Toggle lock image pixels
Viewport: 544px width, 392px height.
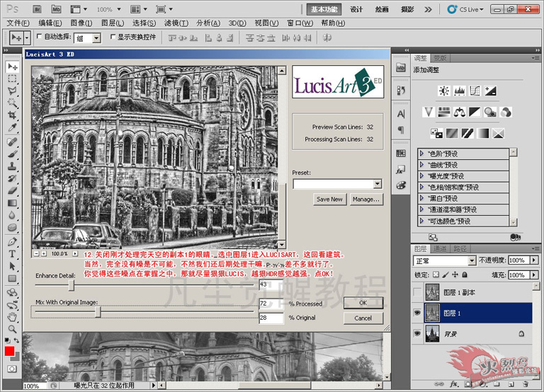coord(446,275)
